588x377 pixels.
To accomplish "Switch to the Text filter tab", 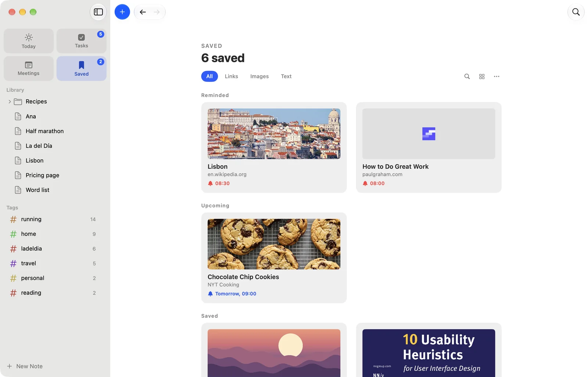I will point(286,77).
